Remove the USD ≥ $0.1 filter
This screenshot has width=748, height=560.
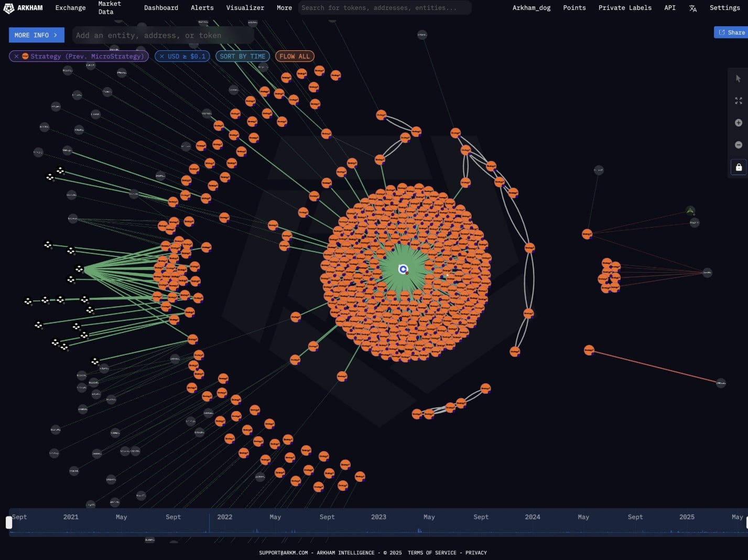[162, 56]
